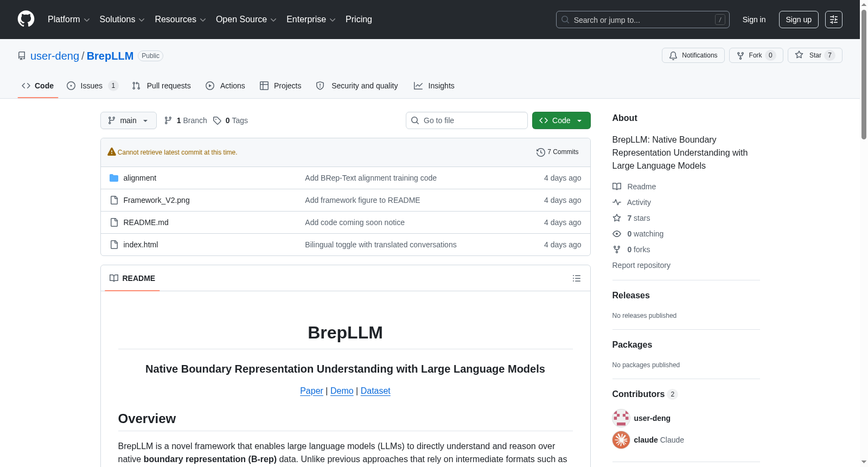Open the Paper link in README
Screen dimensions: 868x467
pyautogui.click(x=311, y=391)
